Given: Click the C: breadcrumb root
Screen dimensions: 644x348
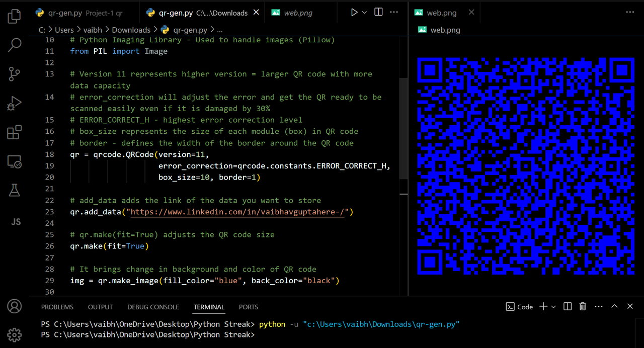Looking at the screenshot, I should click(42, 30).
